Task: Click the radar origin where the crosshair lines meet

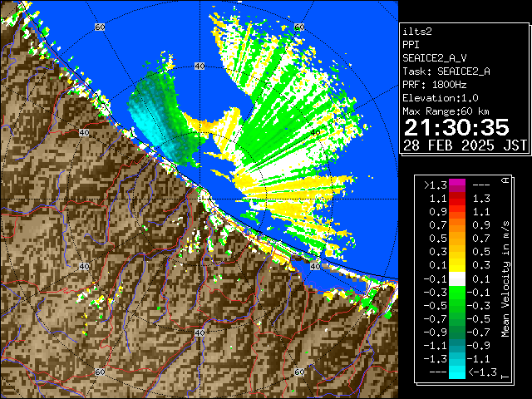Action: (199, 199)
